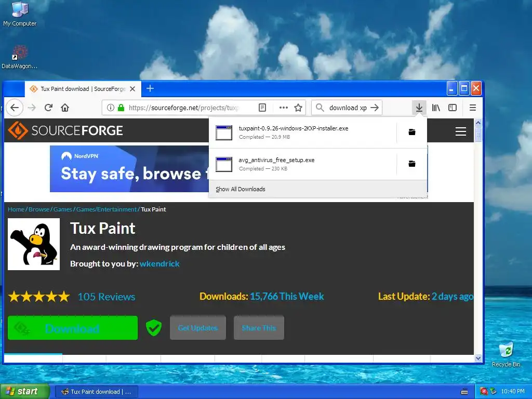Reload the current page
Image resolution: width=532 pixels, height=399 pixels.
48,108
